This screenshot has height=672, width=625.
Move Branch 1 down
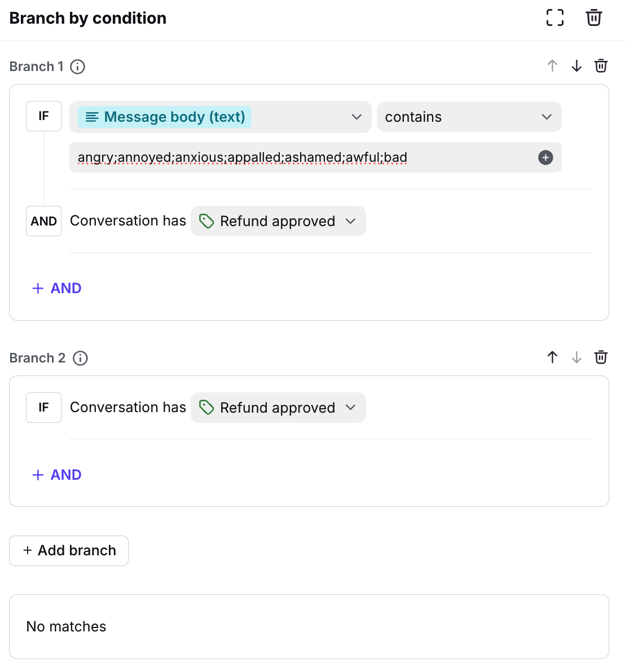tap(576, 66)
